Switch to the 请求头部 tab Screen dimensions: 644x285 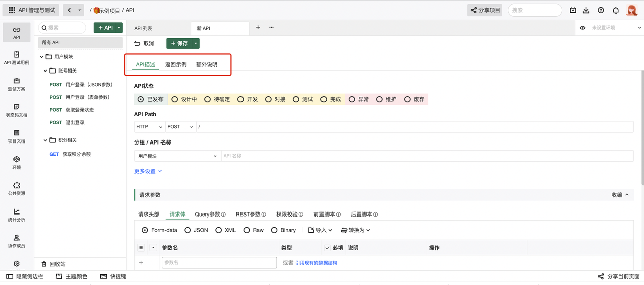click(149, 215)
